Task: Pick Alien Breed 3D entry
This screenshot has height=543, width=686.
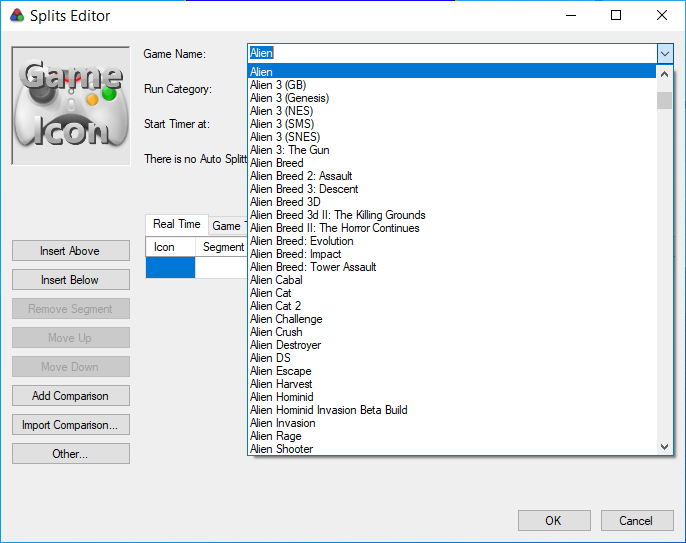Action: 452,202
